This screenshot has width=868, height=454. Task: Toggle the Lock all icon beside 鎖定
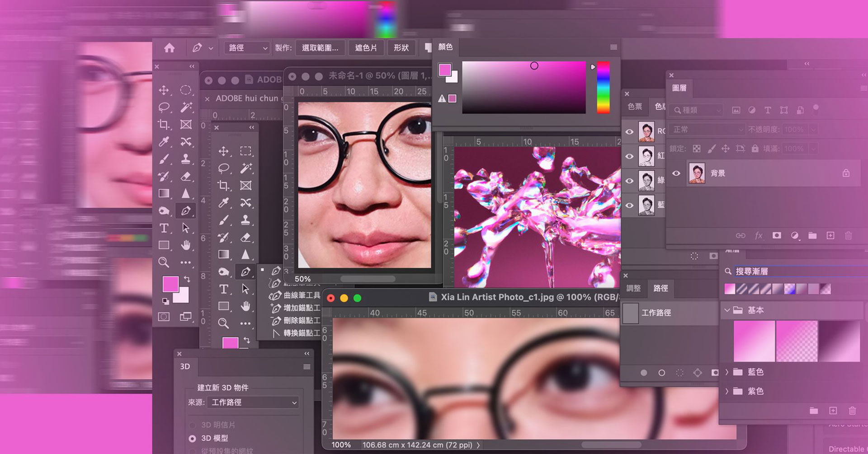point(755,148)
